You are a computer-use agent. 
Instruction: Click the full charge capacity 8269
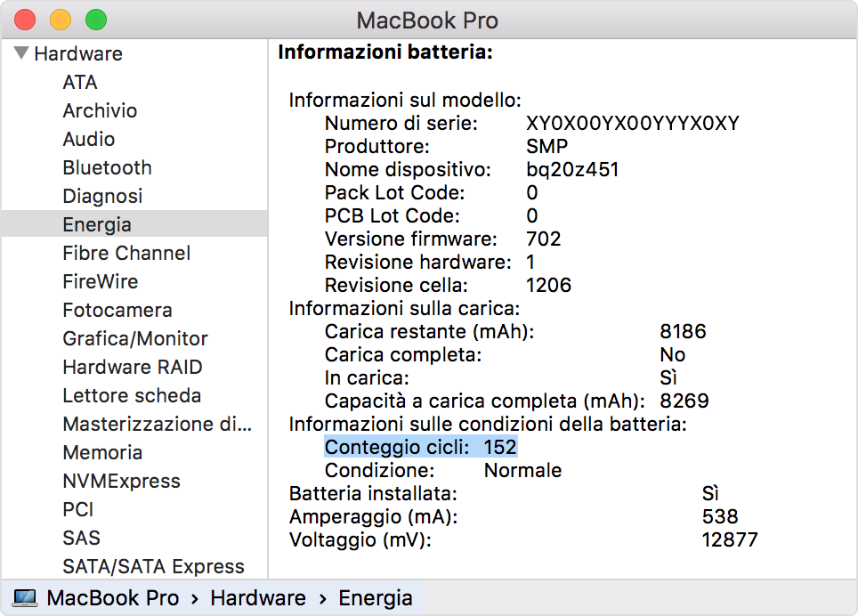pos(684,401)
